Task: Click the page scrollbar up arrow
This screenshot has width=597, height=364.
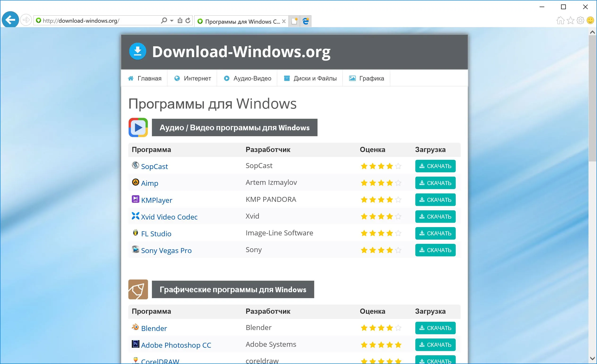Action: (x=593, y=32)
